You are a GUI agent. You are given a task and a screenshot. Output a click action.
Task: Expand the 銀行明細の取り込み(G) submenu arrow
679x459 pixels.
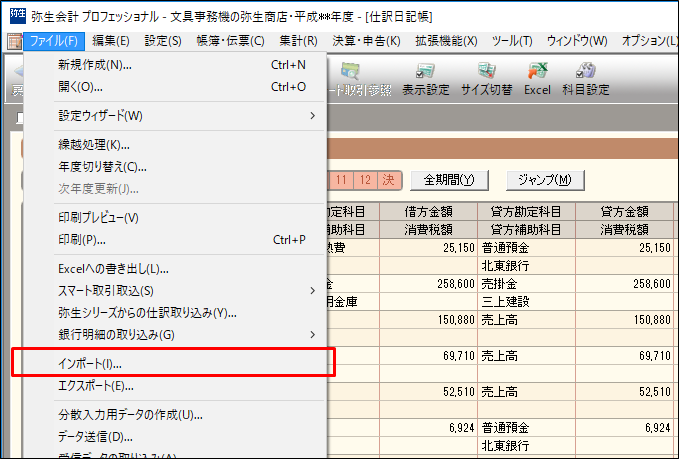pos(313,334)
